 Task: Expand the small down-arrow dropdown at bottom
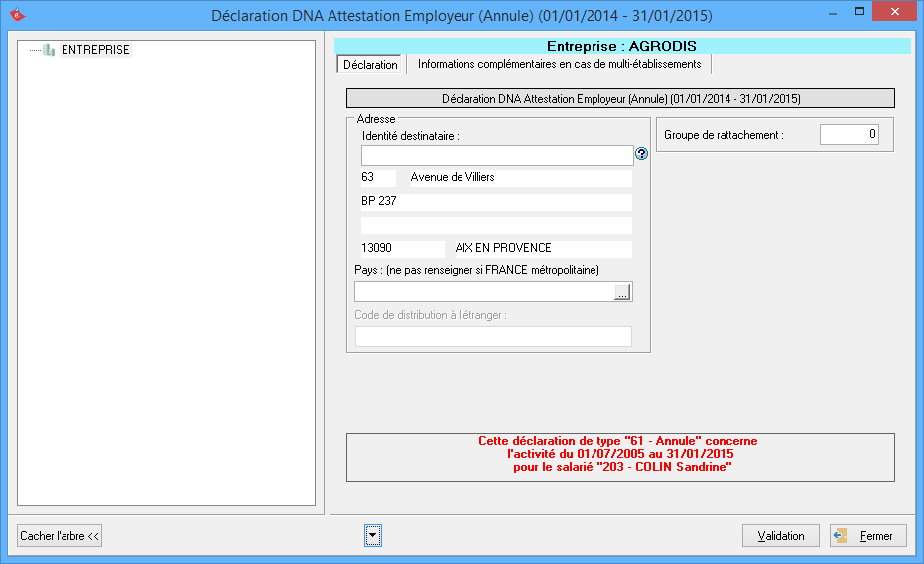(372, 536)
